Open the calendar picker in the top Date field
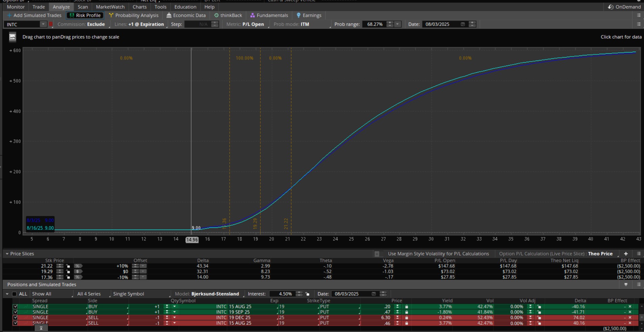644x332 pixels. 463,24
